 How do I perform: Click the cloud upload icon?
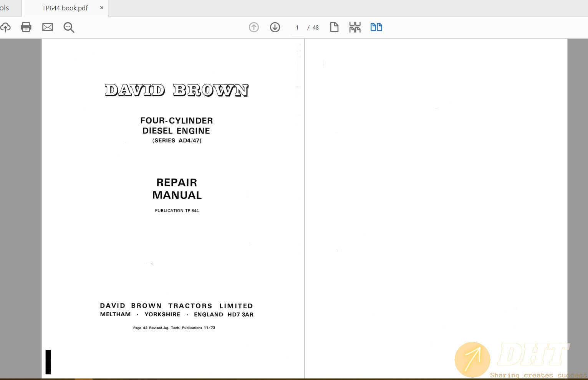point(5,27)
